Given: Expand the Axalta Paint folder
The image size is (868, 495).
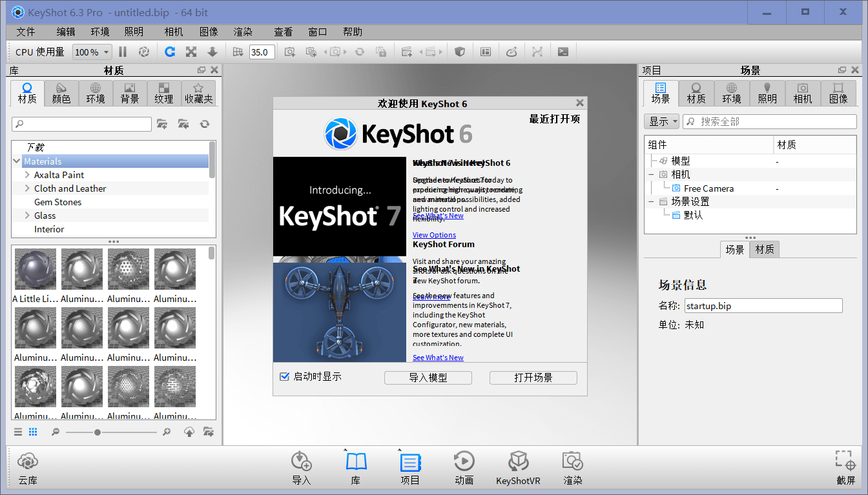Looking at the screenshot, I should [27, 175].
